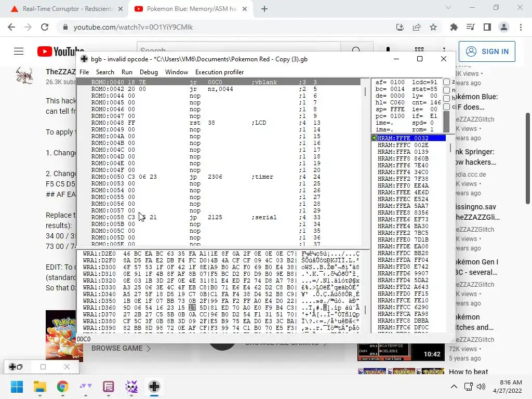The image size is (532, 399).
Task: Open Chrome three-dot menu
Action: tap(521, 27)
